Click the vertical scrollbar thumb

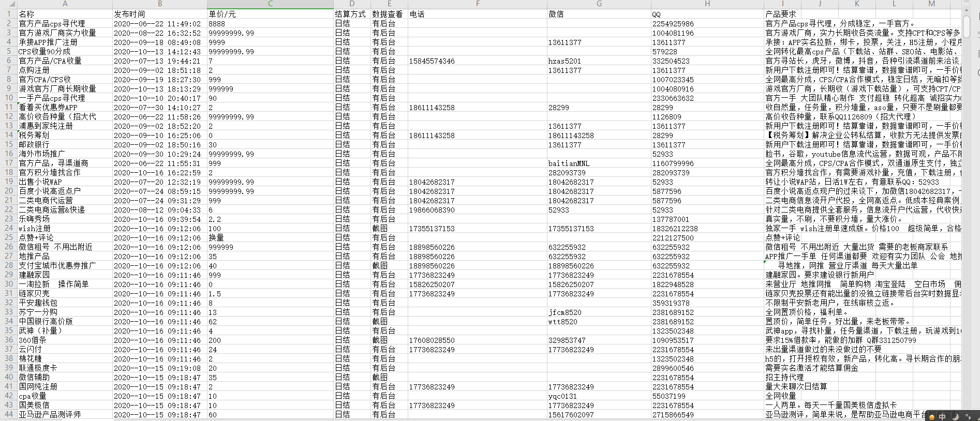tap(966, 26)
